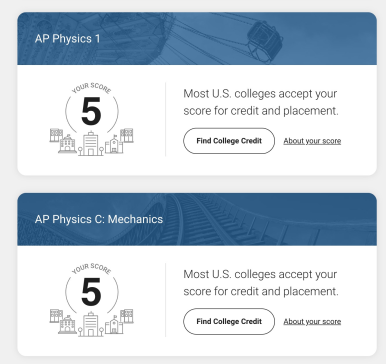386x364 pixels.
Task: Click the domed building icon in AP Physics 1
Action: pos(67,144)
